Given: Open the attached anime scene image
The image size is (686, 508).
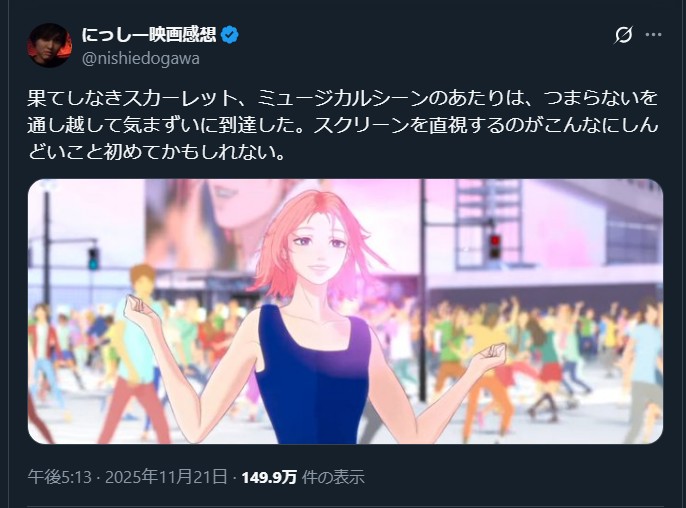Looking at the screenshot, I should click(345, 311).
